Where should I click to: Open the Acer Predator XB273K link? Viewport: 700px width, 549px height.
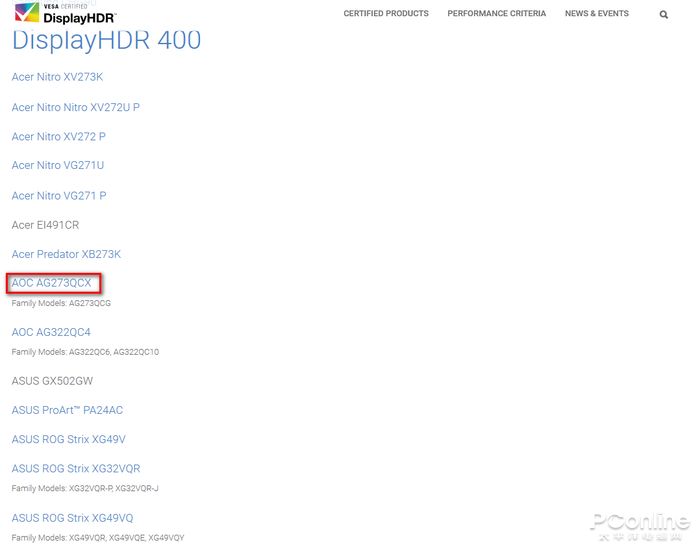pos(66,254)
